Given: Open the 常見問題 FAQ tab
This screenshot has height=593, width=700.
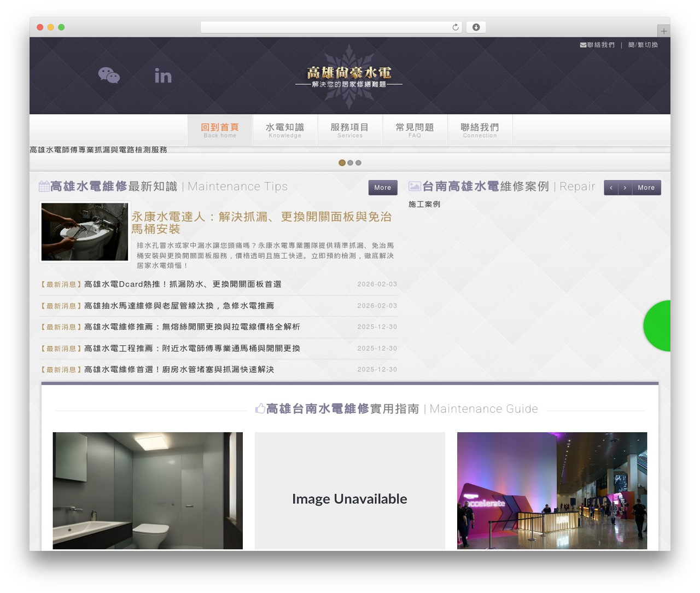Looking at the screenshot, I should pyautogui.click(x=415, y=130).
